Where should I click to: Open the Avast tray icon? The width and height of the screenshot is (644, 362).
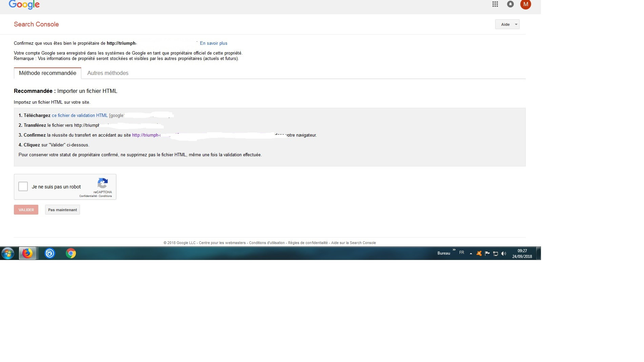(x=479, y=253)
